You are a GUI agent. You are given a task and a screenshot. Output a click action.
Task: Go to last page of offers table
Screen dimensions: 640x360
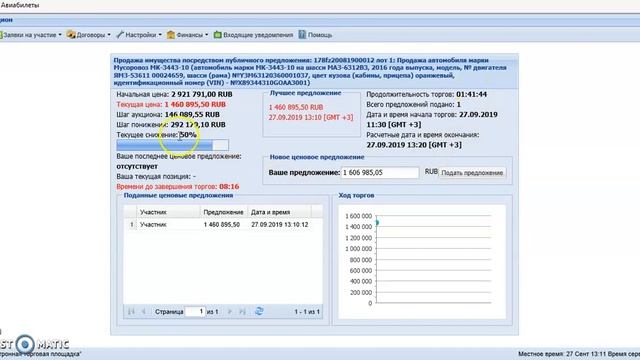[x=242, y=311]
